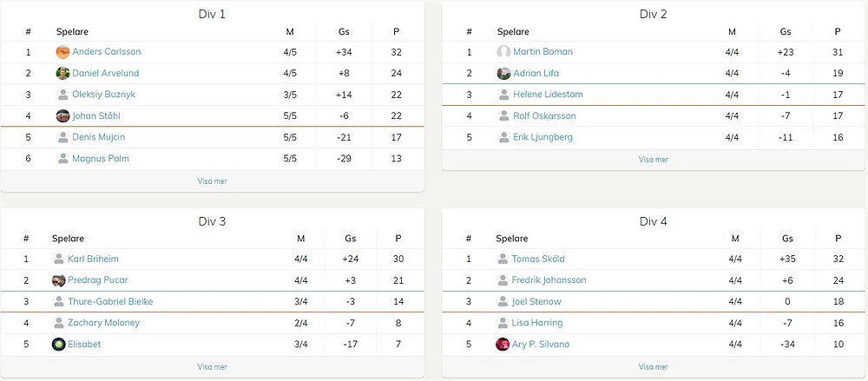Screen dimensions: 868x381
Task: Click Adrian Lifa's avatar image
Action: click(x=503, y=73)
